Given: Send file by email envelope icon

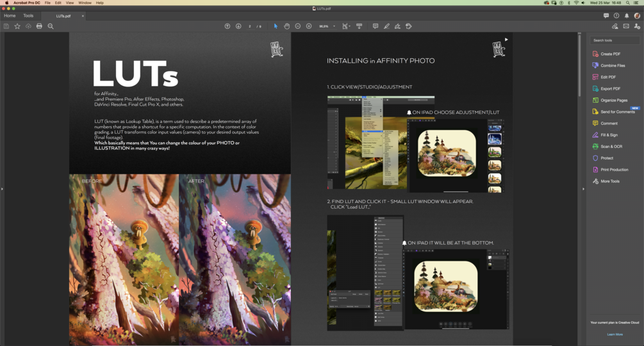Looking at the screenshot, I should pos(626,26).
